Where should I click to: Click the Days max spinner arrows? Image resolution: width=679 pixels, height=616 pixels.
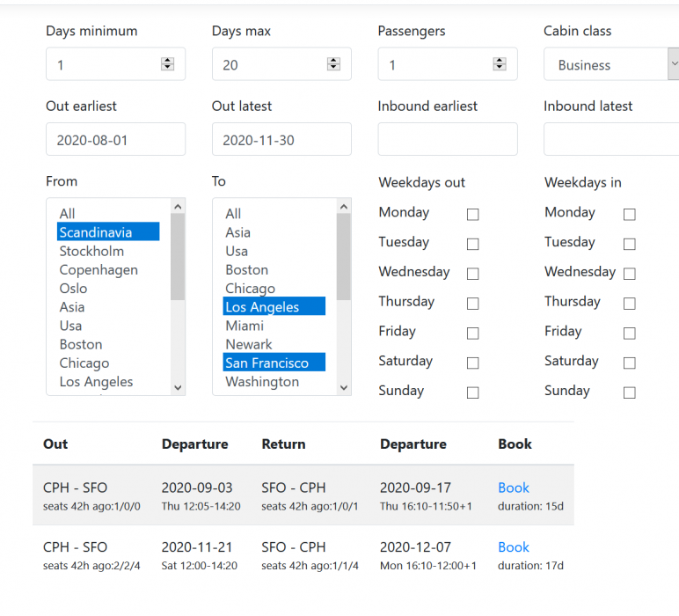point(333,64)
